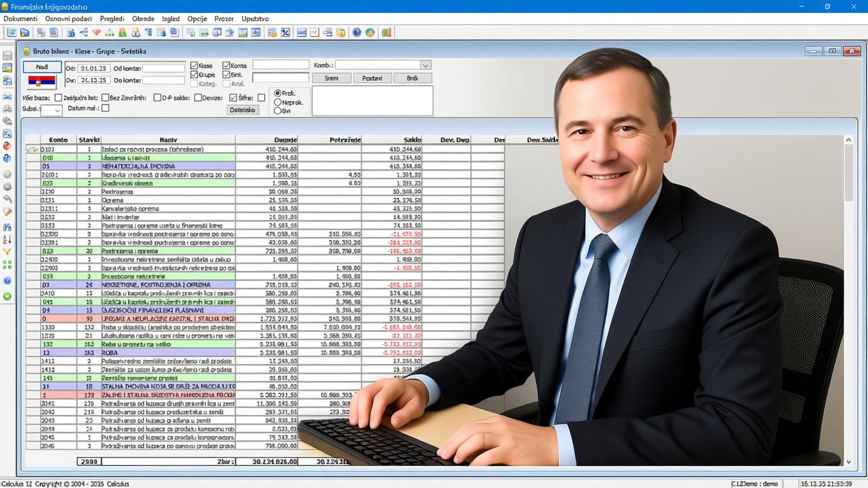Image resolution: width=868 pixels, height=488 pixels.
Task: Open the Konta dropdown selection field
Action: [x=280, y=64]
